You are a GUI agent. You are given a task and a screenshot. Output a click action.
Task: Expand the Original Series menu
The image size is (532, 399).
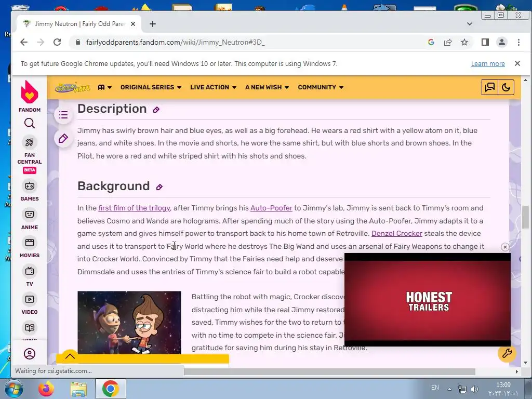(x=151, y=87)
